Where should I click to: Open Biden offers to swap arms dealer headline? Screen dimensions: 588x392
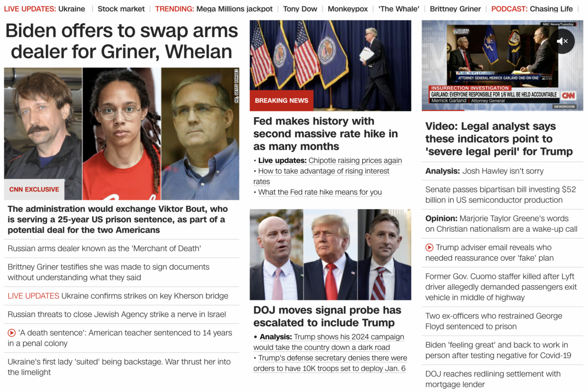121,41
